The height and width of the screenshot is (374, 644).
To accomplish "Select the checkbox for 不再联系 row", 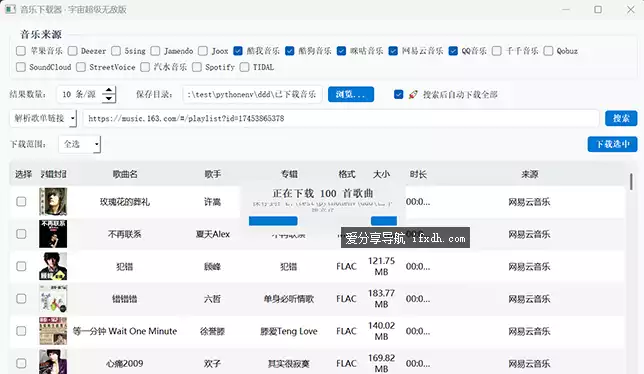I will [21, 234].
